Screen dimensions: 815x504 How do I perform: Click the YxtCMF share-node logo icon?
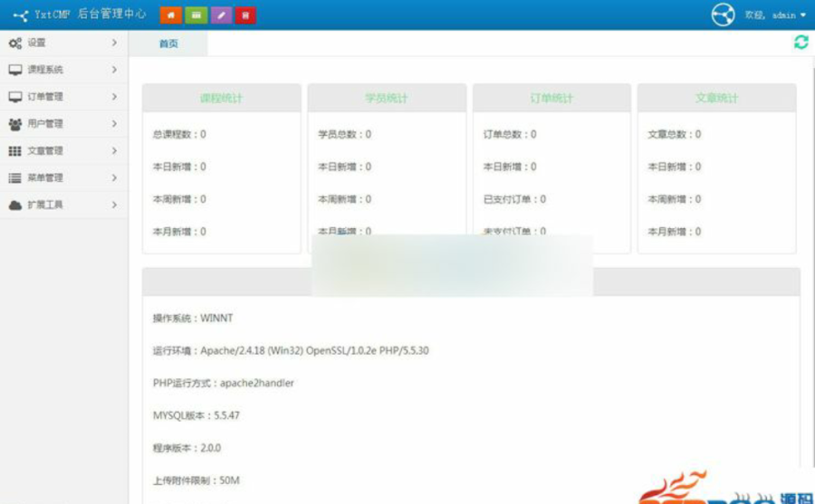21,15
